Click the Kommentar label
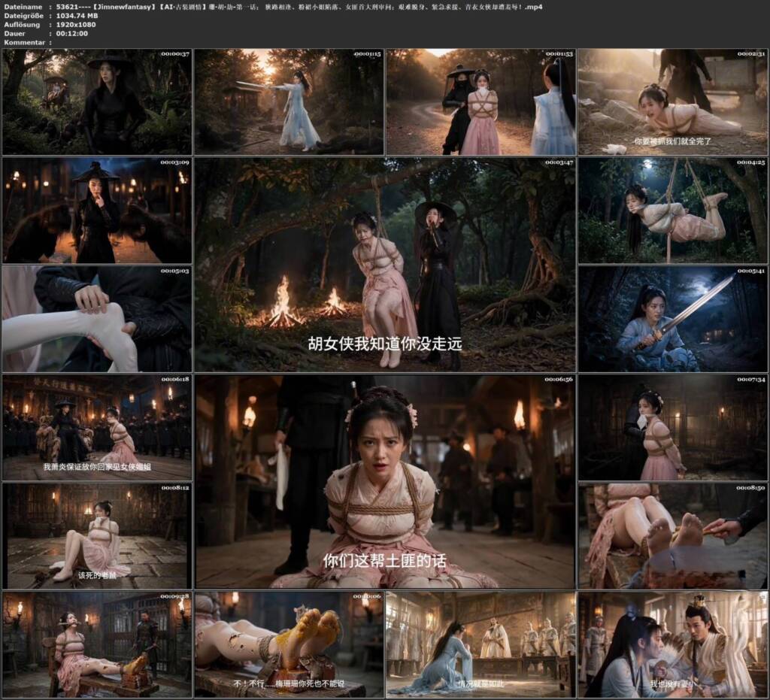770x700 pixels. point(25,42)
